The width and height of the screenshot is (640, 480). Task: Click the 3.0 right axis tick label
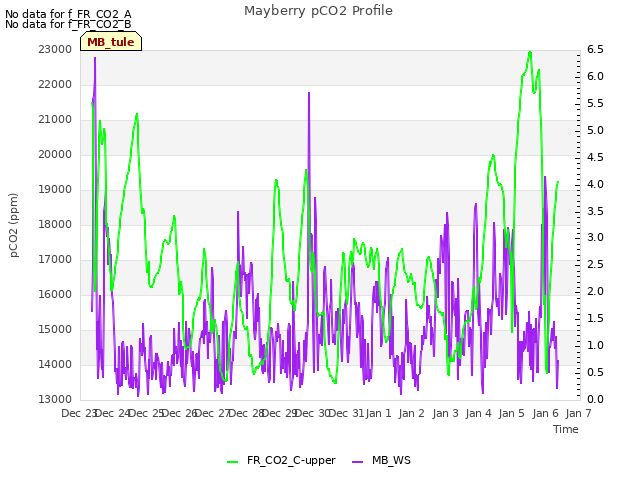(595, 238)
